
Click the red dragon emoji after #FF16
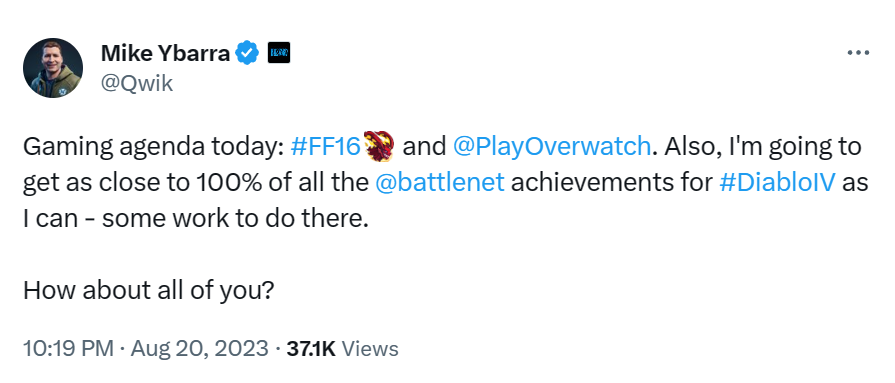point(380,146)
